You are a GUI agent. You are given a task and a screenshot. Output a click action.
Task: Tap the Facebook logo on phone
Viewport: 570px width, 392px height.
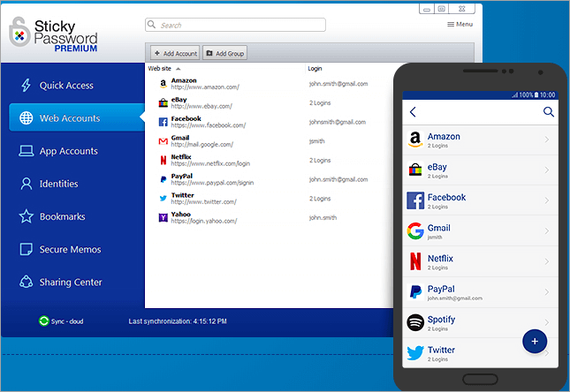point(415,200)
